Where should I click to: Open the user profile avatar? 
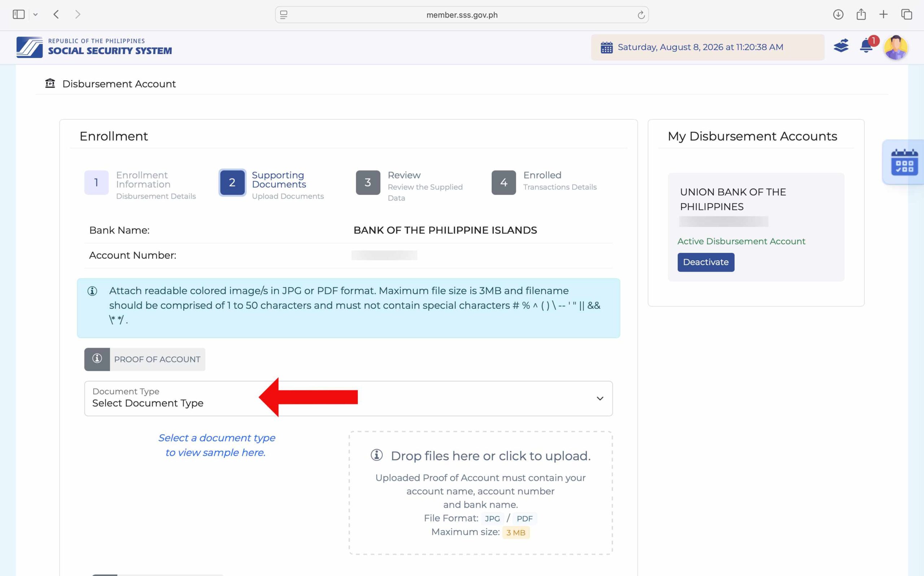[x=896, y=47]
